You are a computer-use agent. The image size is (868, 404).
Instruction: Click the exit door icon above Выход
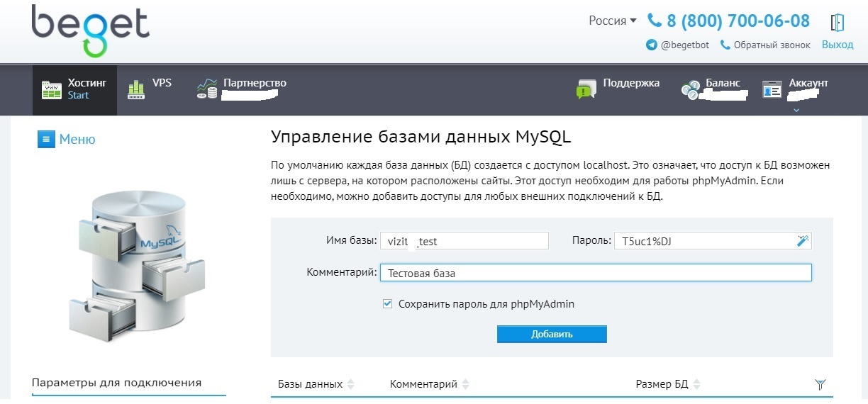(x=838, y=22)
